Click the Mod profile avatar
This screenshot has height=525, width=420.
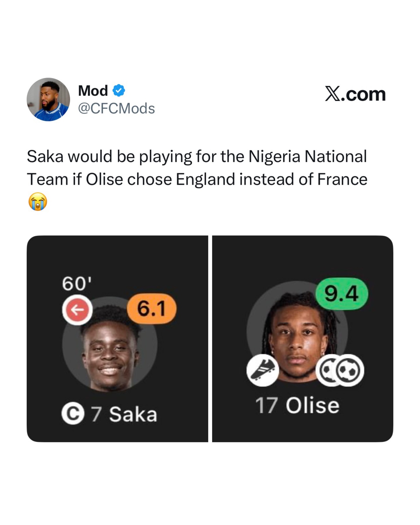(x=48, y=99)
